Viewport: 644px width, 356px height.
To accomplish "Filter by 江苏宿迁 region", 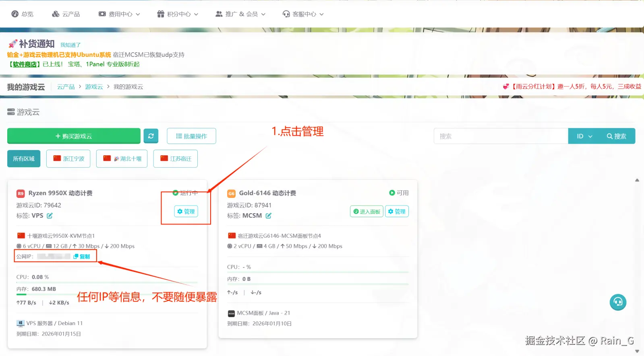I will point(176,158).
